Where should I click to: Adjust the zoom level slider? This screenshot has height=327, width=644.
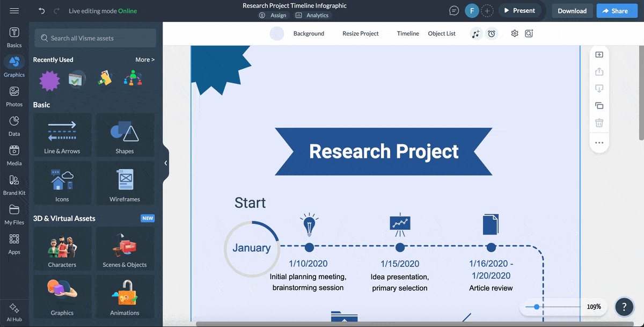(537, 307)
